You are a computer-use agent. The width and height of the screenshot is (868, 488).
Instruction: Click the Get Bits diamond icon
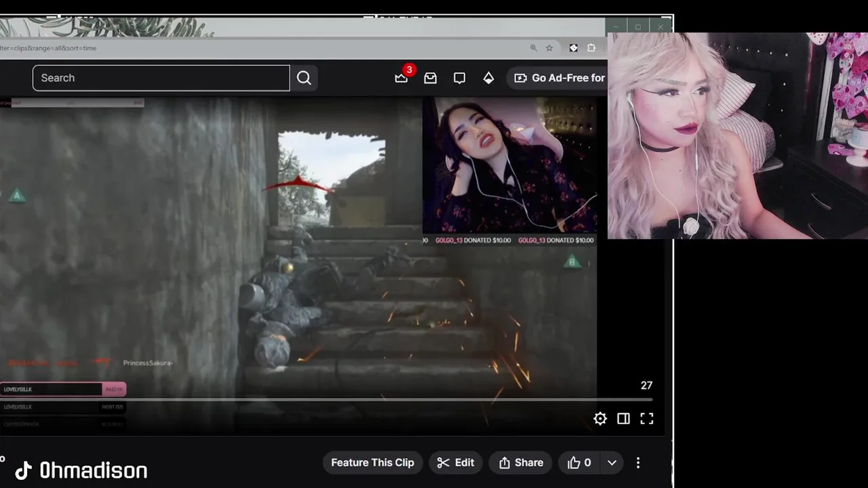tap(488, 78)
